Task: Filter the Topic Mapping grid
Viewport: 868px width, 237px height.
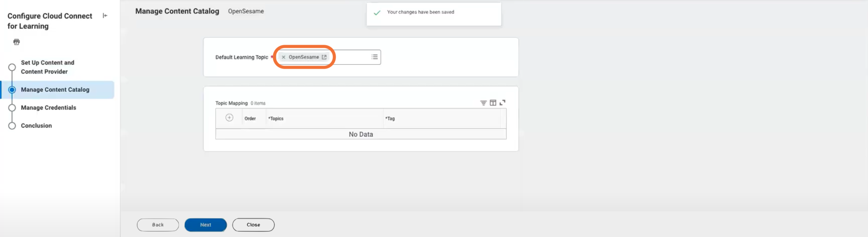Action: point(483,103)
